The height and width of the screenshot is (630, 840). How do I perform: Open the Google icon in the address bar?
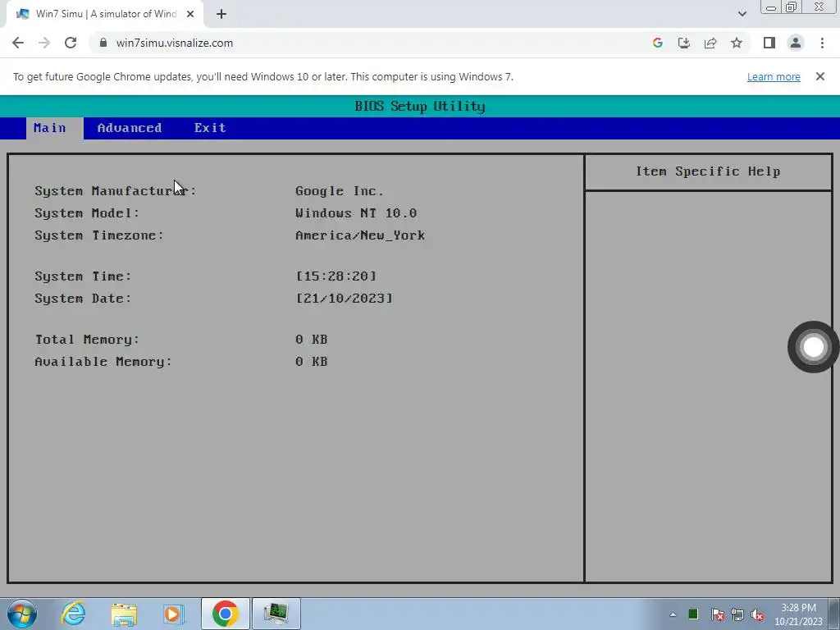(x=657, y=43)
